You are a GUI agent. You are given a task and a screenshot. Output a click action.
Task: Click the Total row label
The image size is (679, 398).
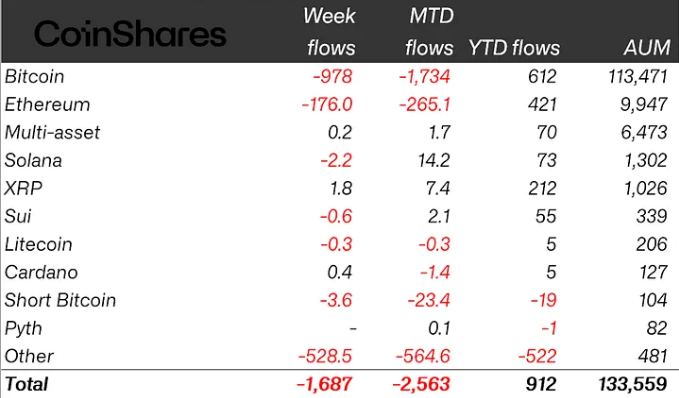pyautogui.click(x=26, y=385)
